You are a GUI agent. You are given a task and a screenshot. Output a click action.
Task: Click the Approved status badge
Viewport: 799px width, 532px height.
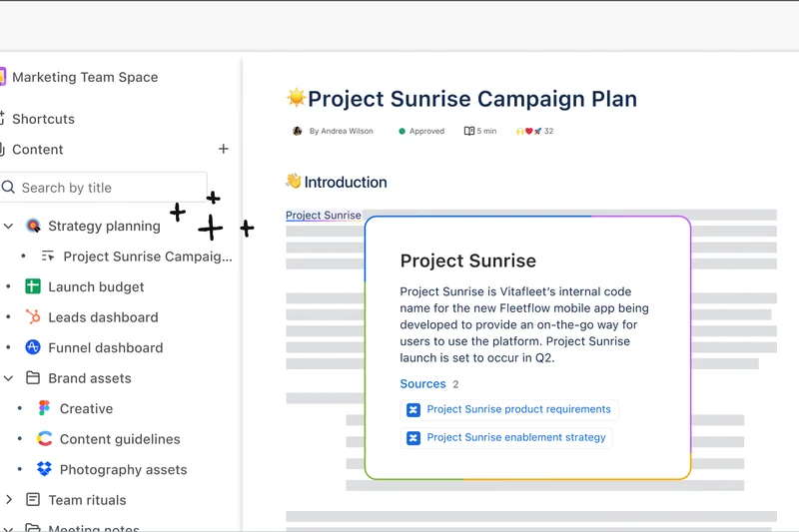pos(421,131)
